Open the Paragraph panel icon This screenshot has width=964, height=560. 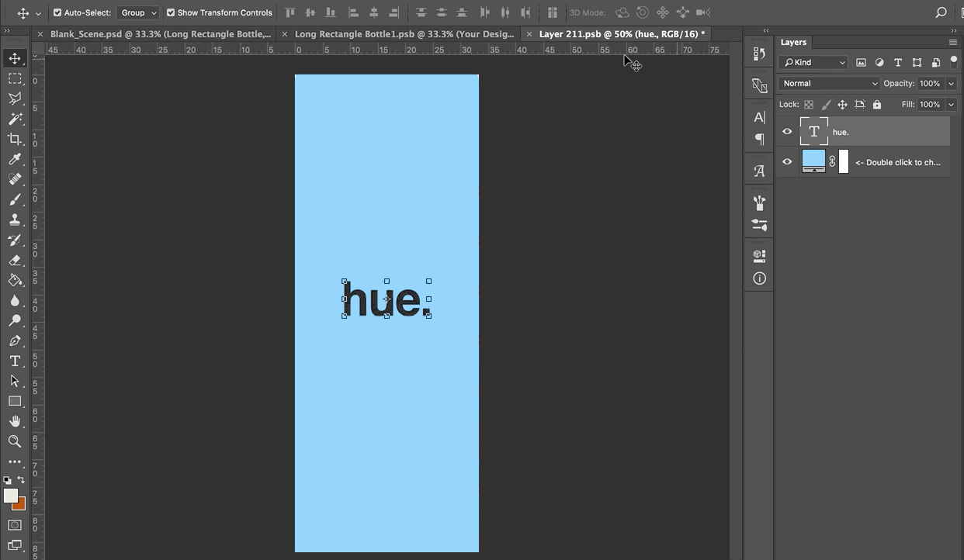(x=759, y=139)
